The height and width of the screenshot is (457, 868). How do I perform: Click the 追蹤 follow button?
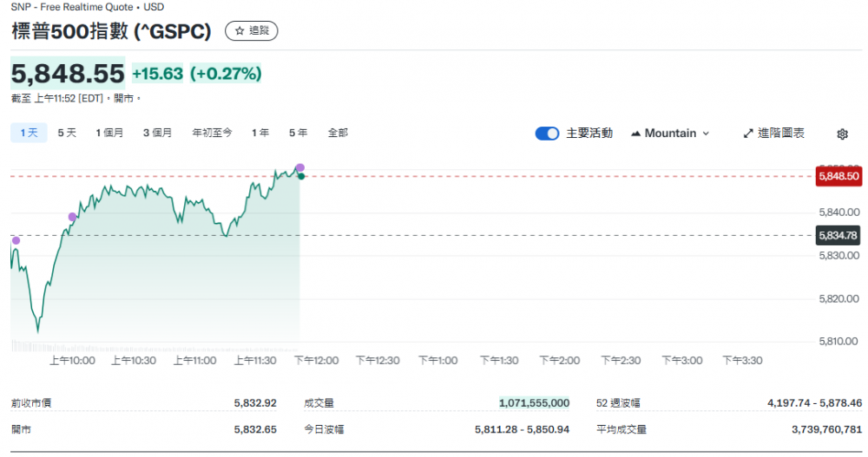251,31
